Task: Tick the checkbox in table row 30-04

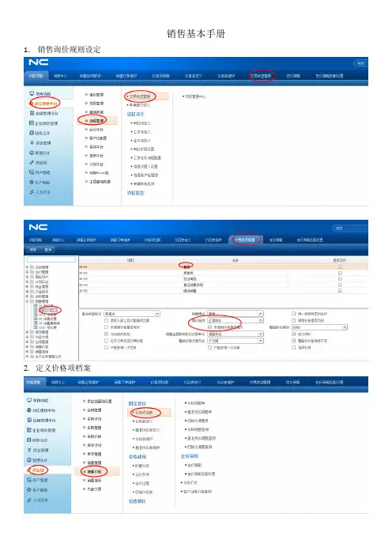Action: click(x=340, y=285)
